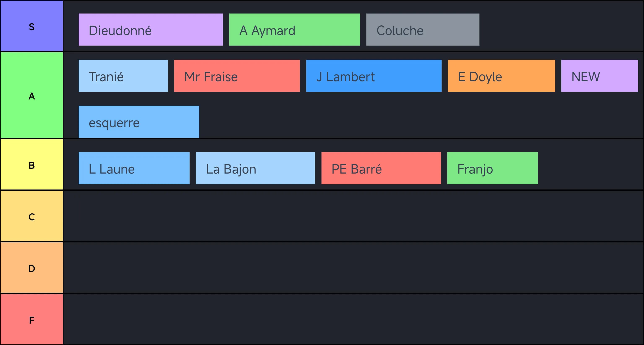Click the red PE Barré card
This screenshot has width=644, height=345.
[x=381, y=168]
